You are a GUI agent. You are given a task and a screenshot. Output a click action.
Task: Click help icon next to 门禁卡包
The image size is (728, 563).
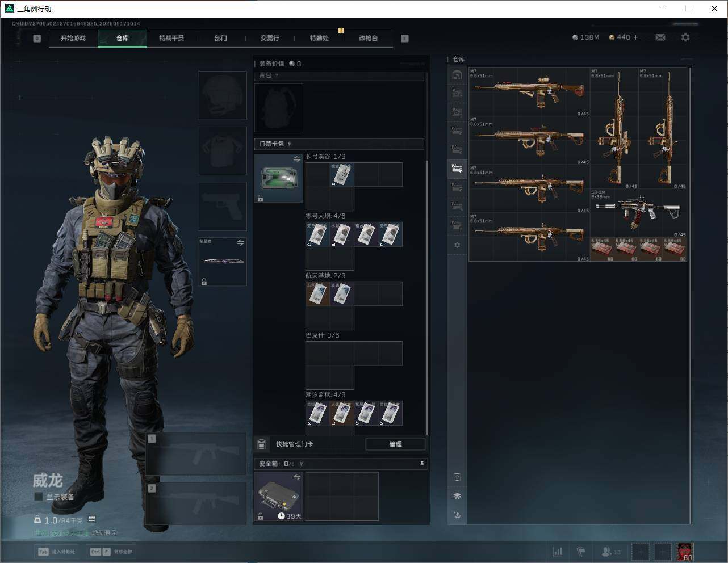click(289, 144)
